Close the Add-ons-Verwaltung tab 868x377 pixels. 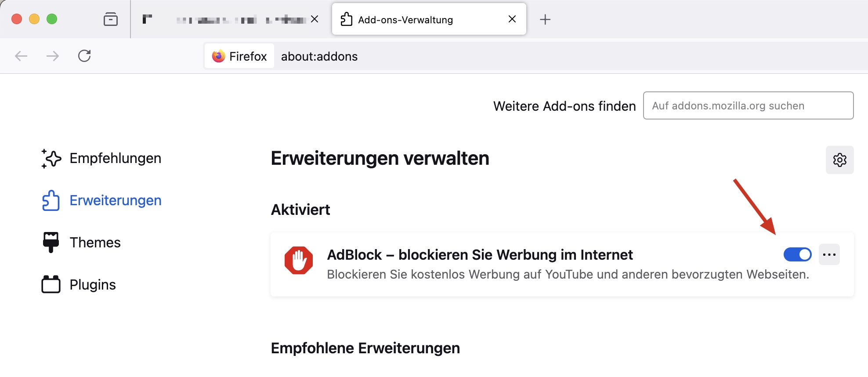point(512,19)
